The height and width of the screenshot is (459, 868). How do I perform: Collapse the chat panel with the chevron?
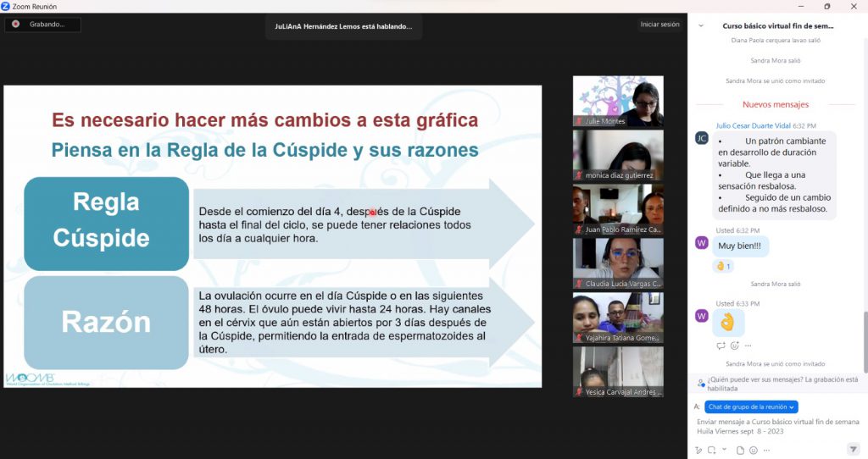[x=701, y=25]
